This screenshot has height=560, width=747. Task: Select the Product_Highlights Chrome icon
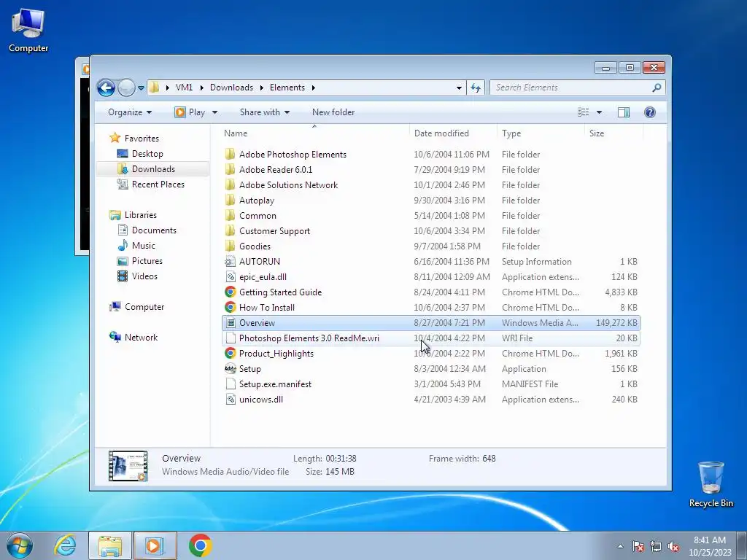pyautogui.click(x=230, y=354)
